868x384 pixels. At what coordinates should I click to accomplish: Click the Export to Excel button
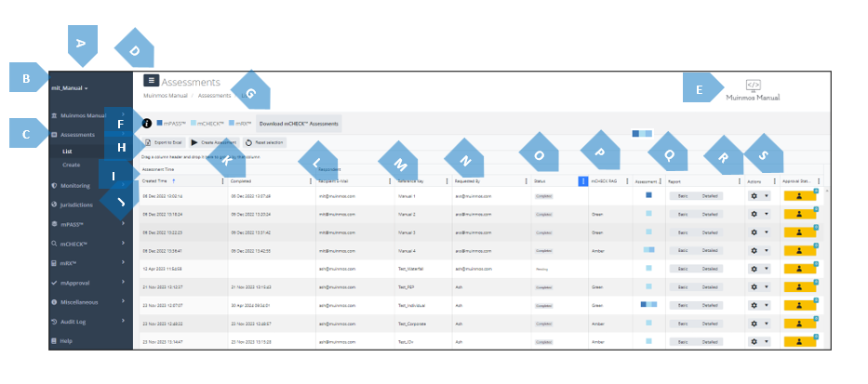tap(164, 142)
